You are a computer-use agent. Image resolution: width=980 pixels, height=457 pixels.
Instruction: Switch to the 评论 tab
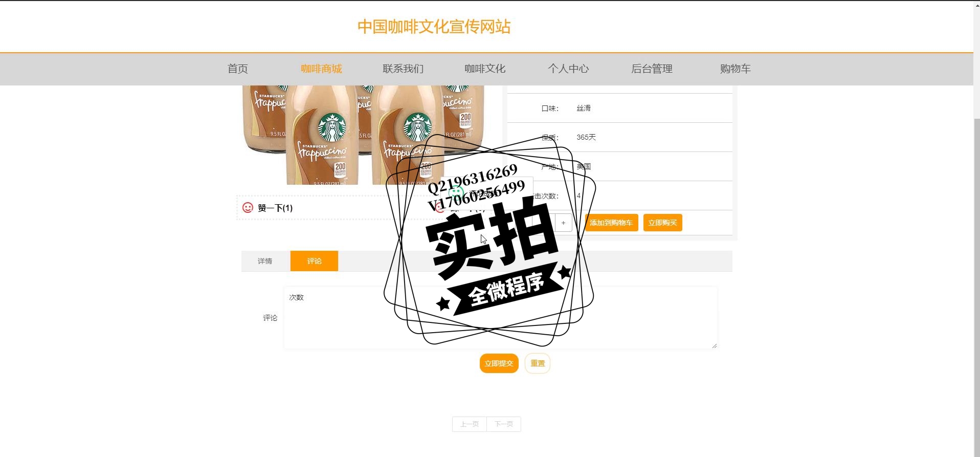(x=314, y=261)
